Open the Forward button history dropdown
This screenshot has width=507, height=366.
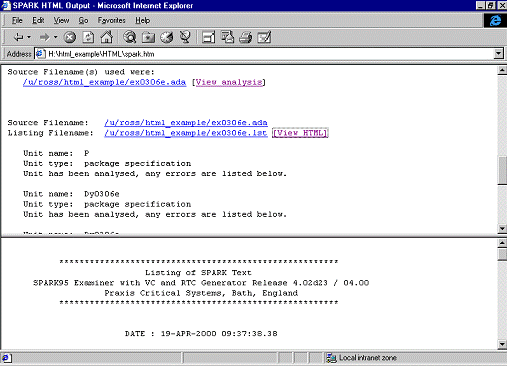[55, 37]
